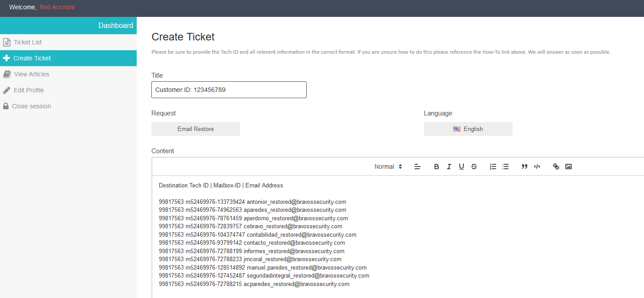Image resolution: width=644 pixels, height=298 pixels.
Task: Click the Test Account username link
Action: (57, 7)
